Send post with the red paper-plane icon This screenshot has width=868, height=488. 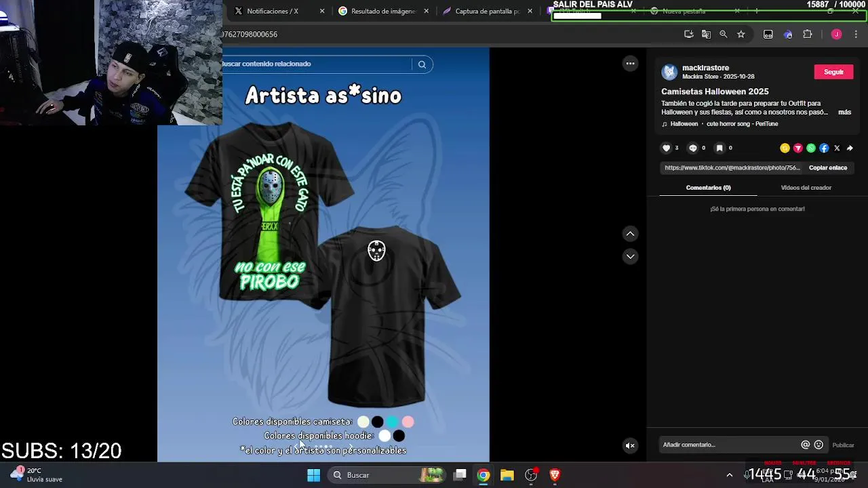click(x=797, y=148)
